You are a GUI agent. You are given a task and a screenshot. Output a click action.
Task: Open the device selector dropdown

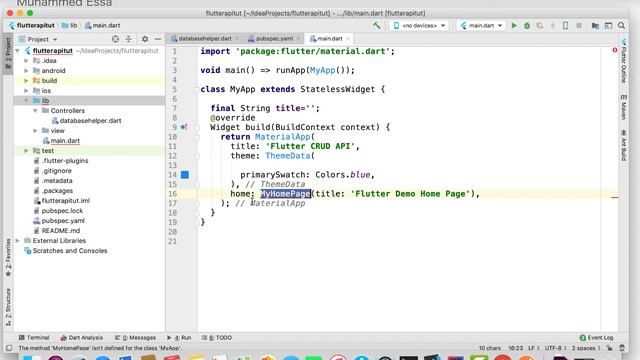(419, 25)
